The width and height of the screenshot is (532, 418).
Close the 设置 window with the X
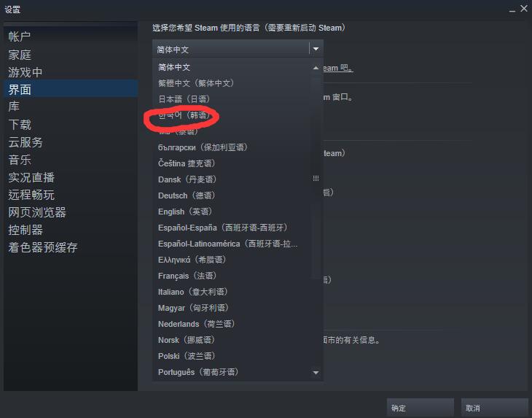524,9
